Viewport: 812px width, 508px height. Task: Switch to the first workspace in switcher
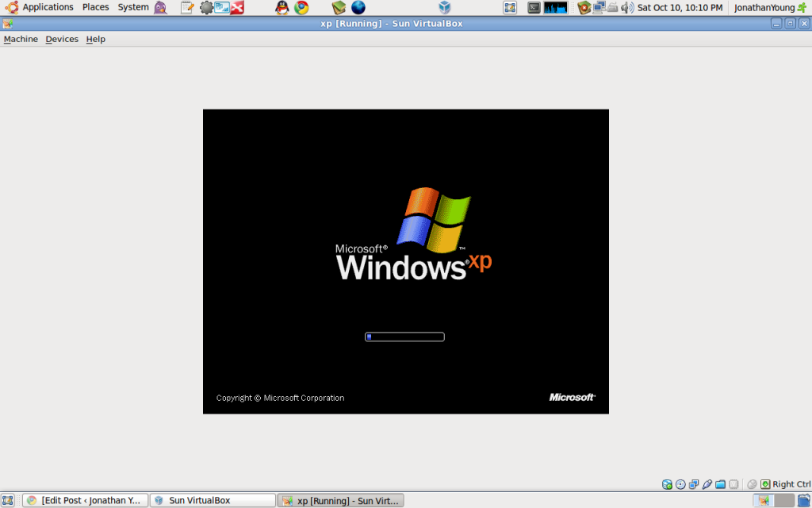(764, 500)
